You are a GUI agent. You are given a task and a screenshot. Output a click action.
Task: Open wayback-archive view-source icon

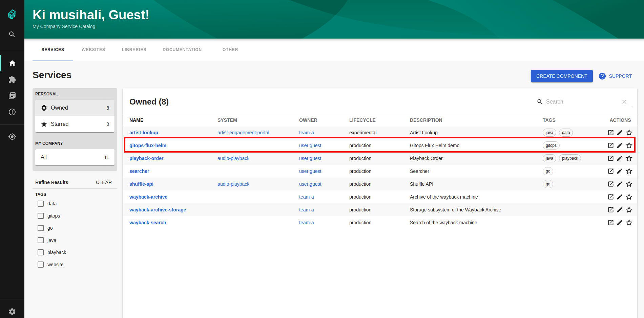611,197
